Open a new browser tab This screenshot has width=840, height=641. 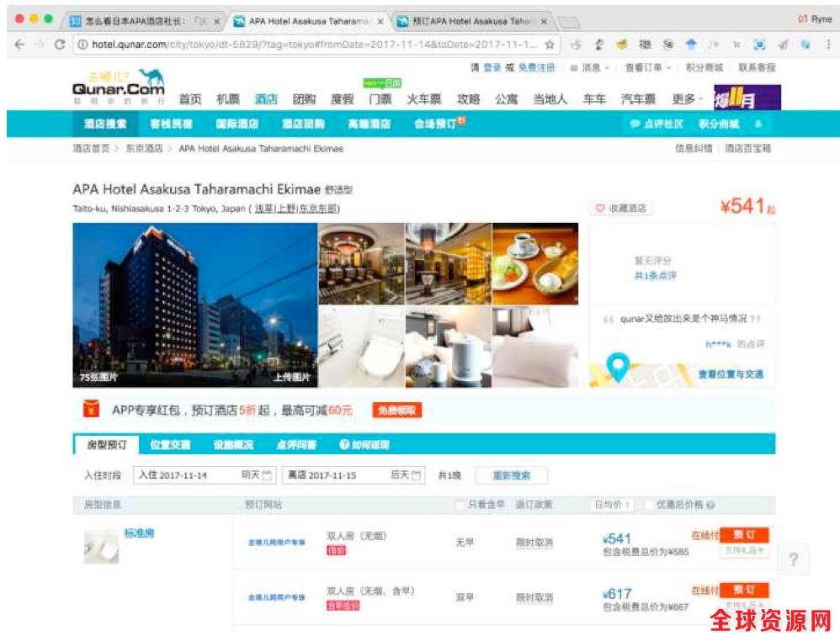click(x=569, y=22)
